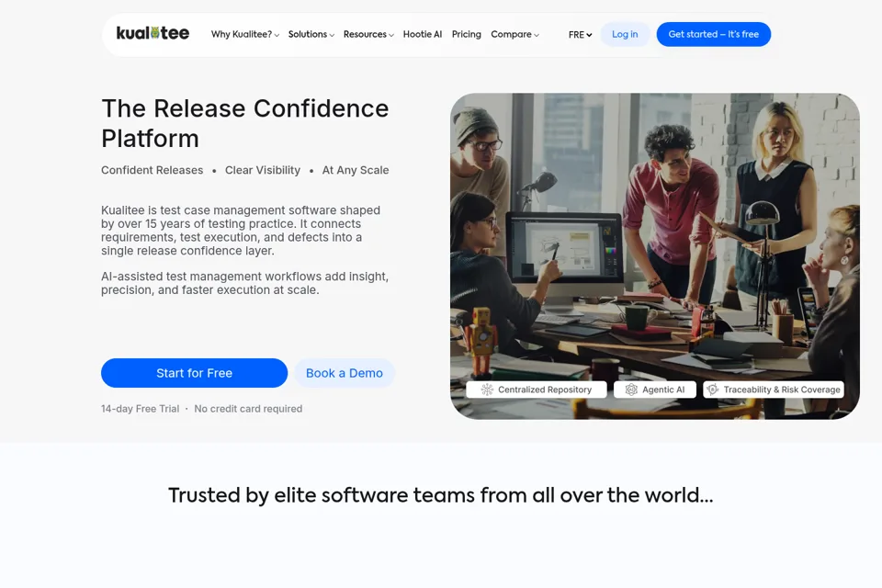This screenshot has height=588, width=882.
Task: Expand the Why Kualitee? menu
Action: (x=244, y=34)
